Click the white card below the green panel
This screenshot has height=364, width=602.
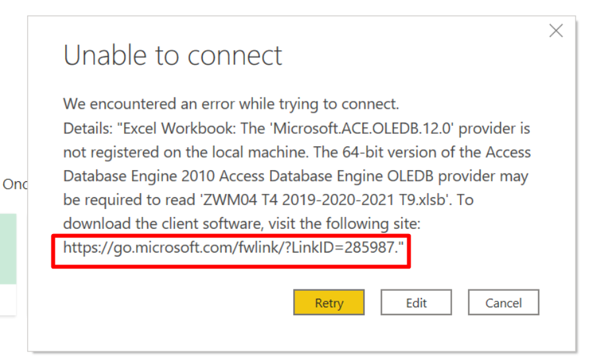click(x=8, y=299)
